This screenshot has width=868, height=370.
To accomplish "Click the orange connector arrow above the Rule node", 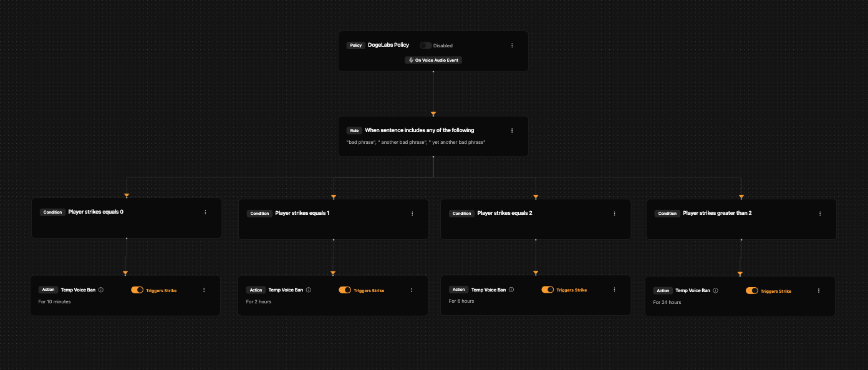I will pyautogui.click(x=433, y=114).
